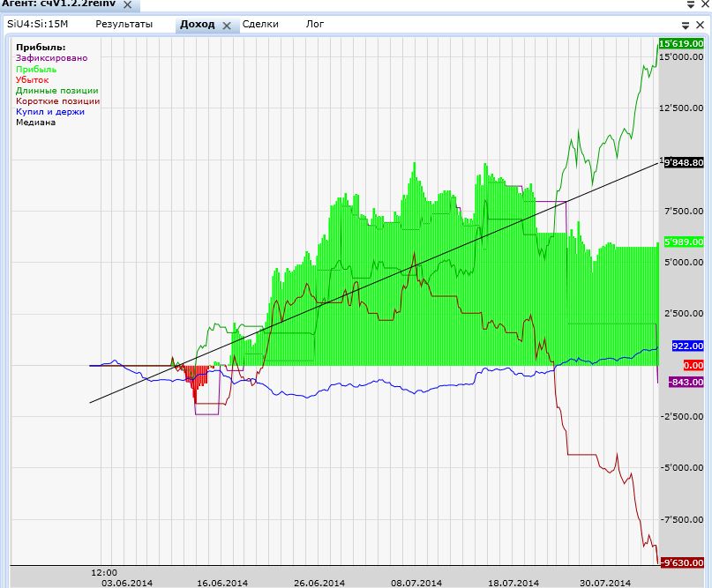Click the light green Прибыль legend entry
This screenshot has height=588, width=712.
tap(36, 70)
